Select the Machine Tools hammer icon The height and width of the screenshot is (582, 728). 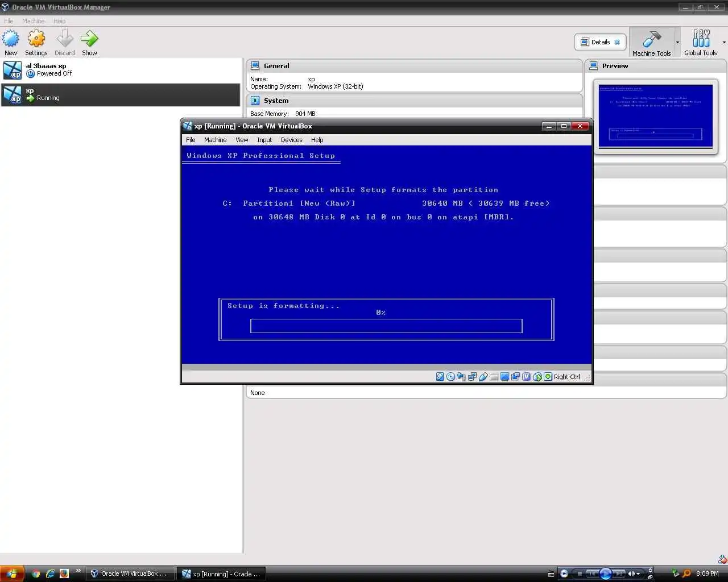tap(652, 39)
